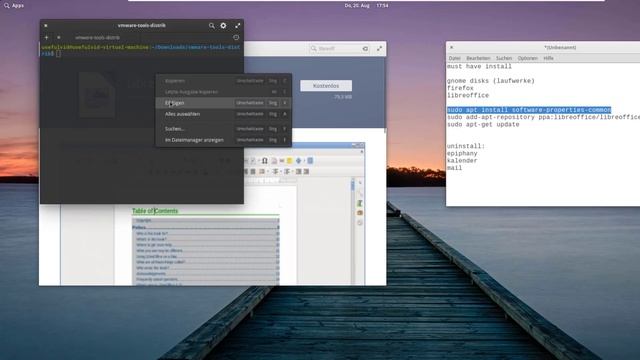Choose Kopieren in the context menu
The image size is (640, 360).
(223, 81)
